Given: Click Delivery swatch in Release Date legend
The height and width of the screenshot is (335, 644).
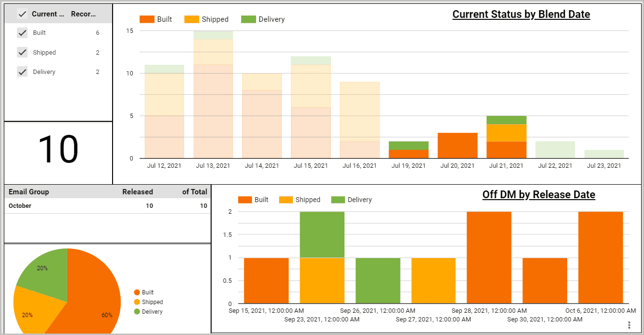Looking at the screenshot, I should [x=338, y=200].
